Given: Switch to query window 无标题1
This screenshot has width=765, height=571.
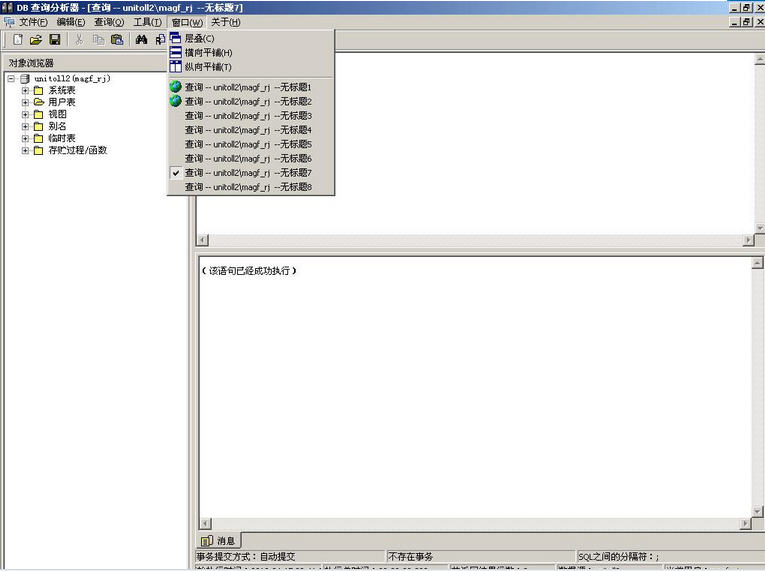Looking at the screenshot, I should tap(248, 87).
